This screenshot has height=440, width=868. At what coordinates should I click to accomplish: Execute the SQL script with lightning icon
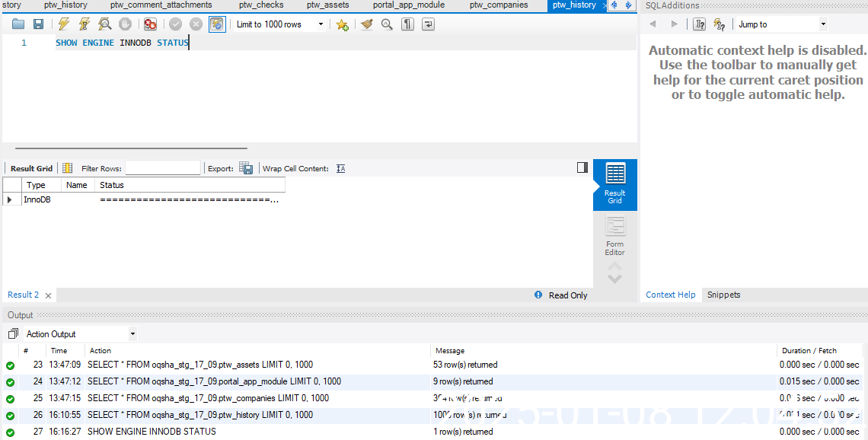(64, 24)
